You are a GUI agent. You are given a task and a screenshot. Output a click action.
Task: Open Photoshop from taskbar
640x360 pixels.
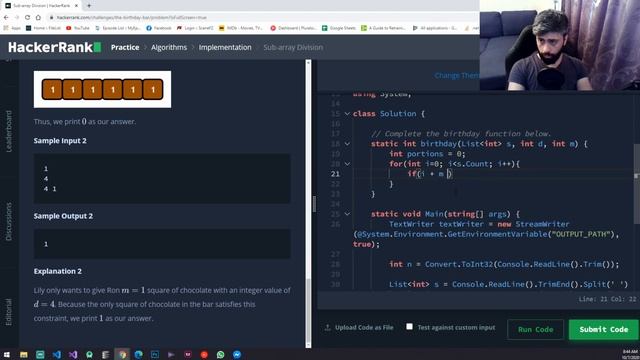155,354
